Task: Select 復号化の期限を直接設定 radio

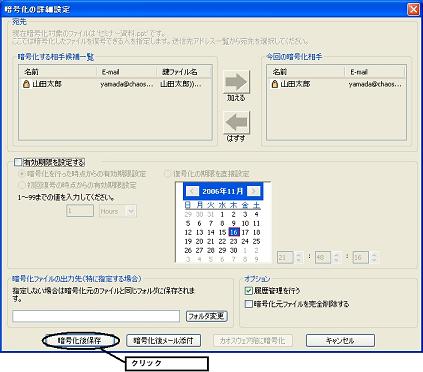Action: tap(168, 174)
